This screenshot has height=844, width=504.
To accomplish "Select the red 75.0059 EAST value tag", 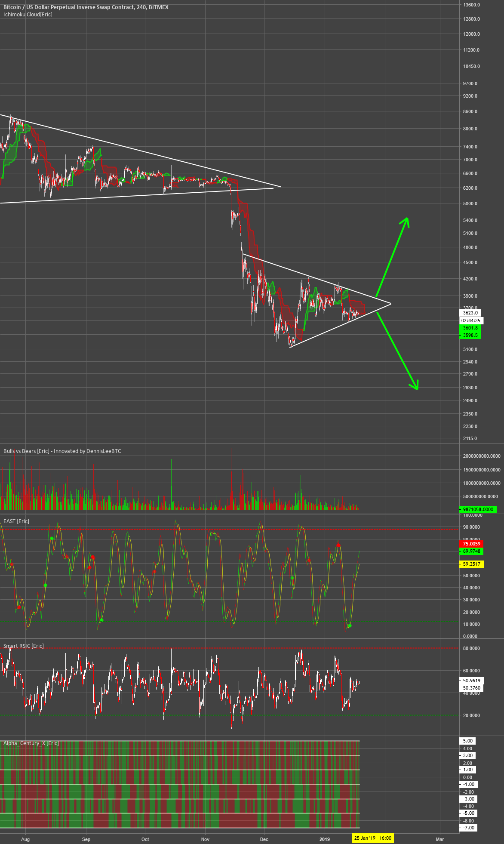I will 471,544.
